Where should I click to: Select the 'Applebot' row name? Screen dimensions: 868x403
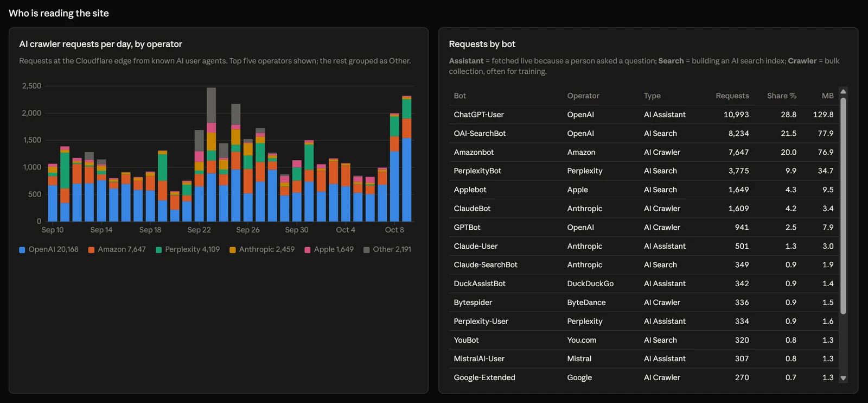click(x=470, y=190)
